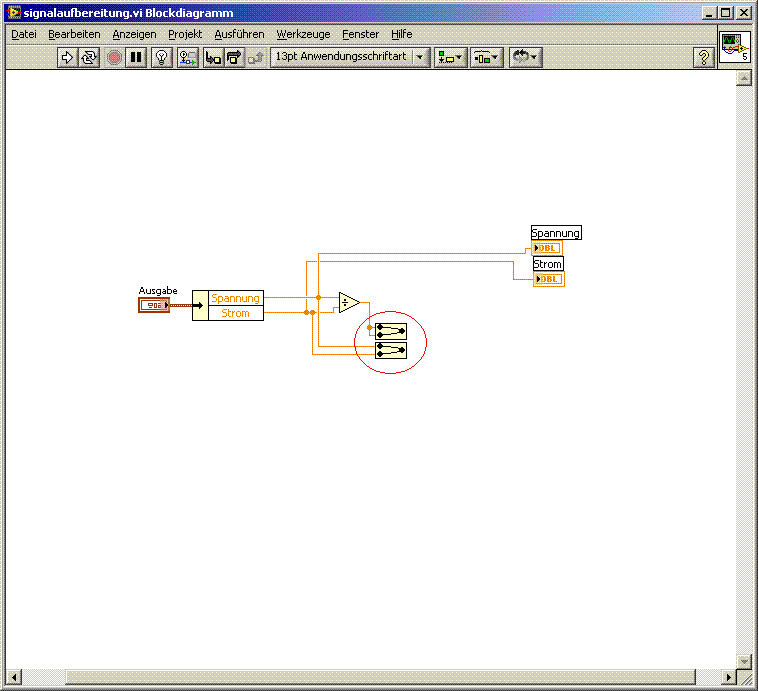Image resolution: width=758 pixels, height=691 pixels.
Task: Click the Step Into toolbar icon
Action: pos(213,58)
